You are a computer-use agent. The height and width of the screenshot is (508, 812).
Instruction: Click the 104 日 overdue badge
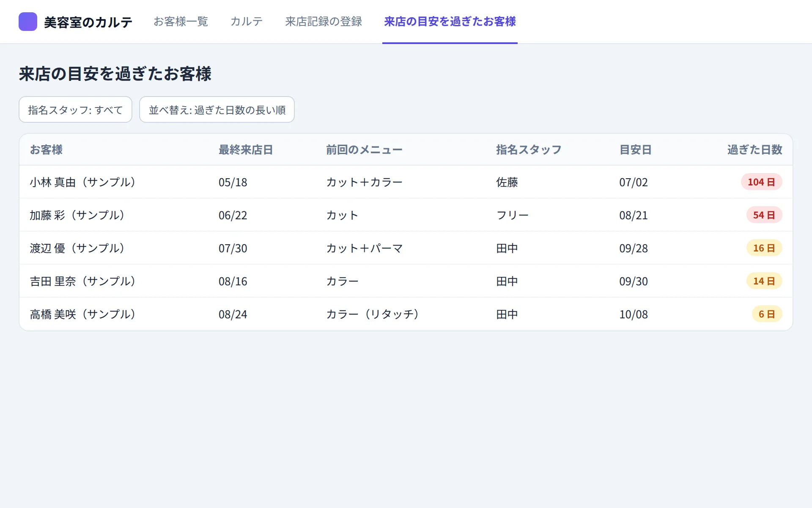[761, 182]
